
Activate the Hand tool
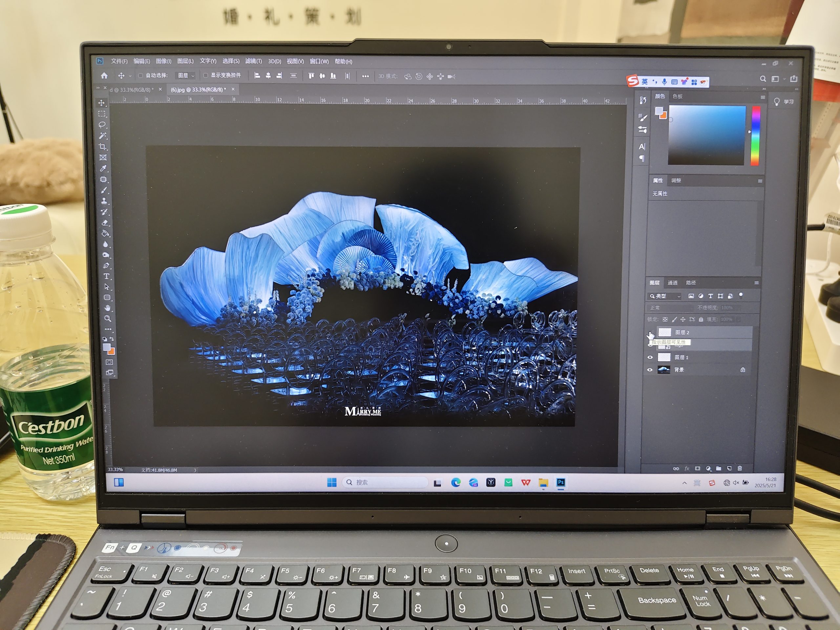pyautogui.click(x=108, y=307)
